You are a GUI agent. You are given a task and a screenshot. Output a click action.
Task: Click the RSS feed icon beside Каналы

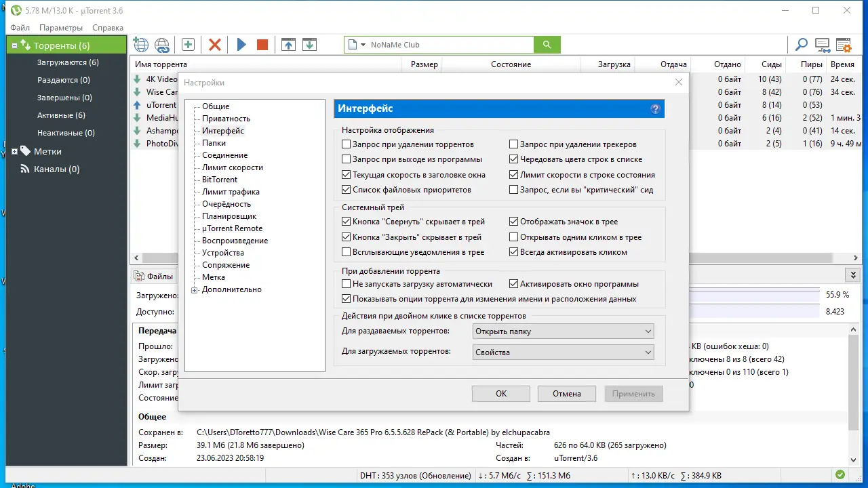(25, 169)
